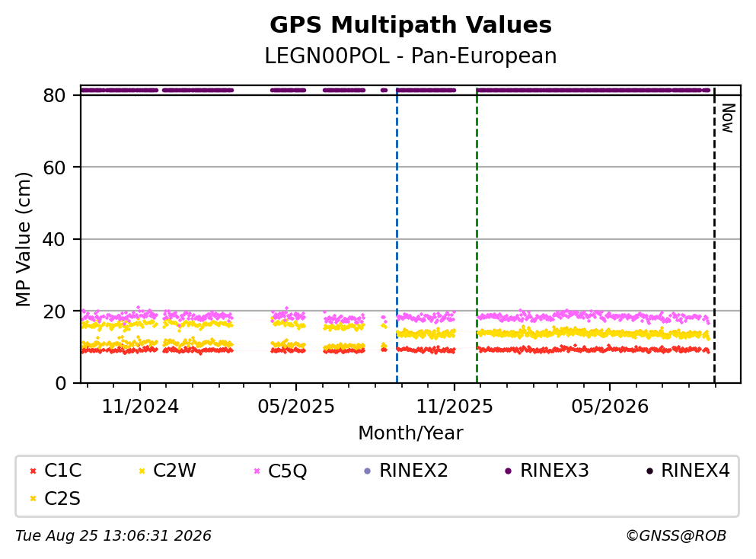The width and height of the screenshot is (756, 559).
Task: Click the 05/2026 x-axis tick label
Action: pos(610,407)
